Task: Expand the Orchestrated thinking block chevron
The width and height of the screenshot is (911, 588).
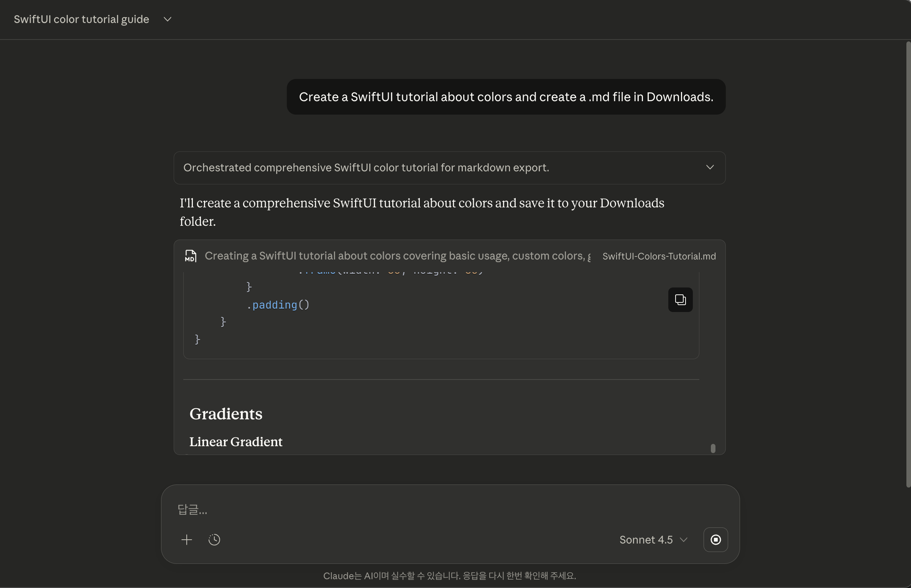Action: pyautogui.click(x=710, y=168)
